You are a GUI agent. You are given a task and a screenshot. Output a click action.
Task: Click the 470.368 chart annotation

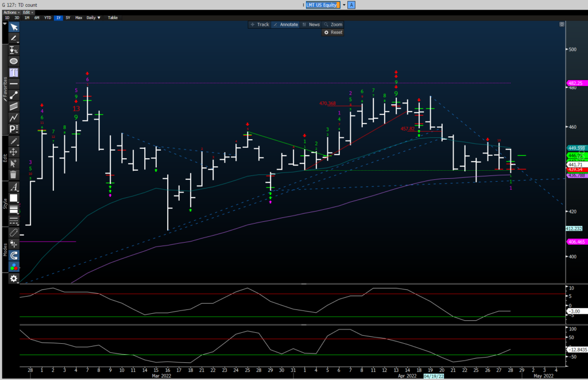[x=327, y=103]
